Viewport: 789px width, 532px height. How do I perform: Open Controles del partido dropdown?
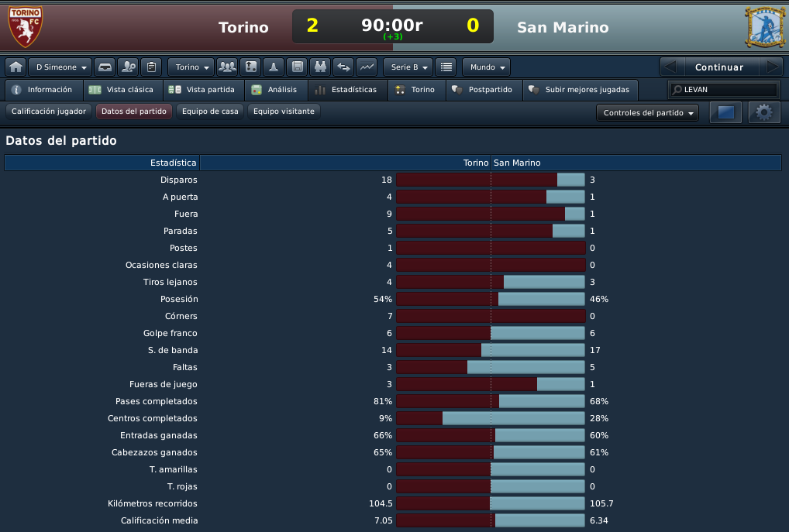click(648, 112)
